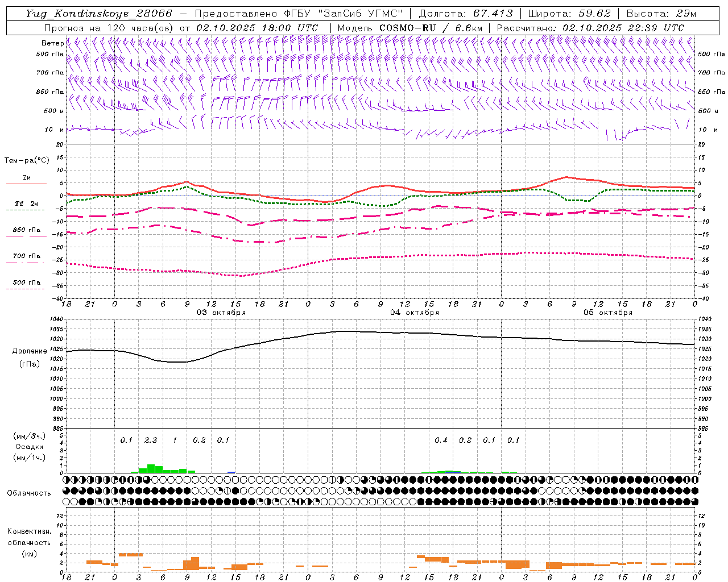This screenshot has height=582, width=728.
Task: Click the (мм/3ч.) precipitation unit label
Action: coord(30,436)
